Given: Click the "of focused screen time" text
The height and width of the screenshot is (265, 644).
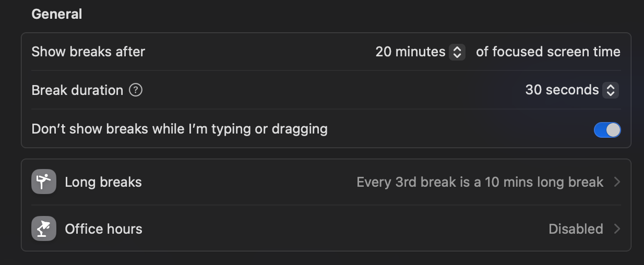Looking at the screenshot, I should tap(548, 52).
